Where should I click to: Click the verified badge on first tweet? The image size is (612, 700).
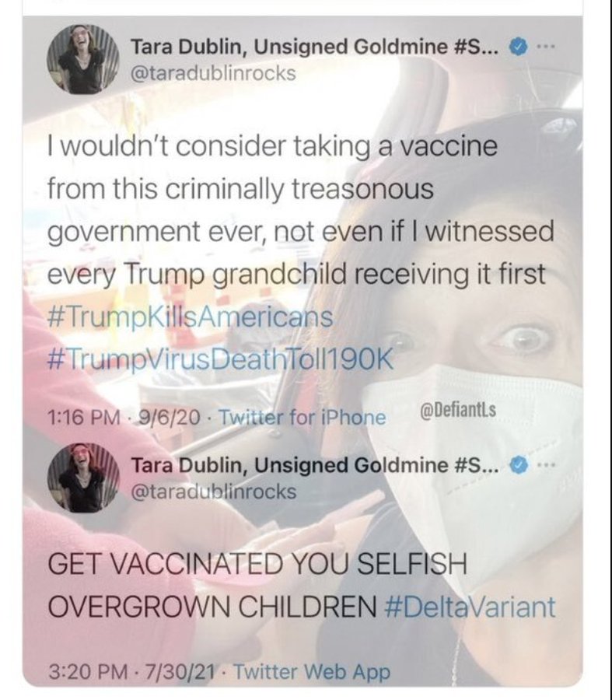(x=518, y=47)
